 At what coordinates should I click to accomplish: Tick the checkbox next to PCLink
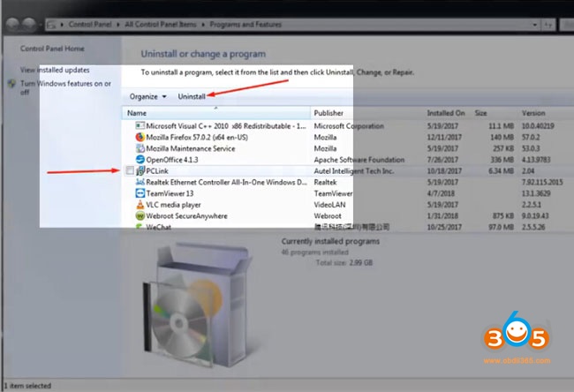click(130, 170)
